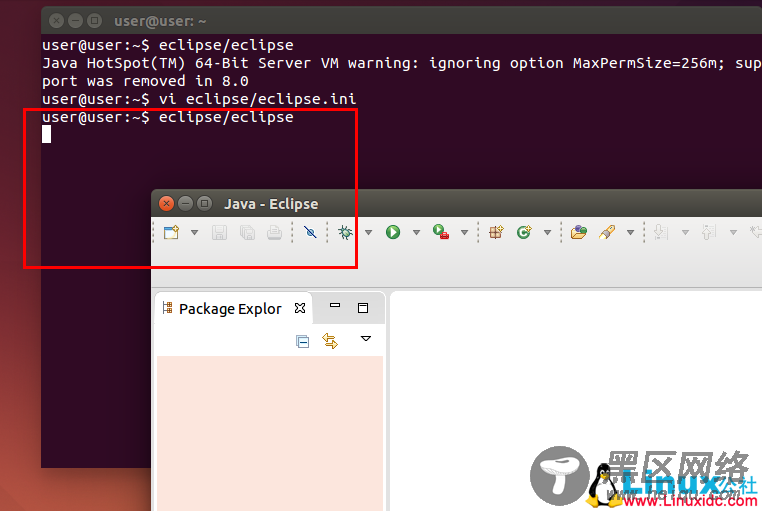This screenshot has height=511, width=762.
Task: Close the user@user terminal window
Action: pyautogui.click(x=56, y=21)
